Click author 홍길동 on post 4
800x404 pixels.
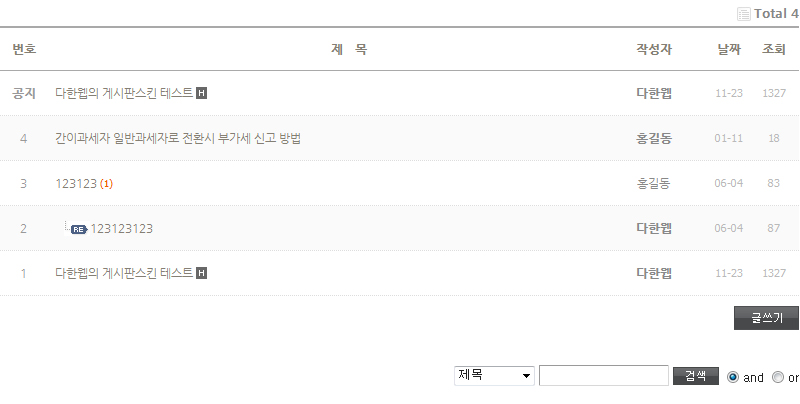click(654, 138)
